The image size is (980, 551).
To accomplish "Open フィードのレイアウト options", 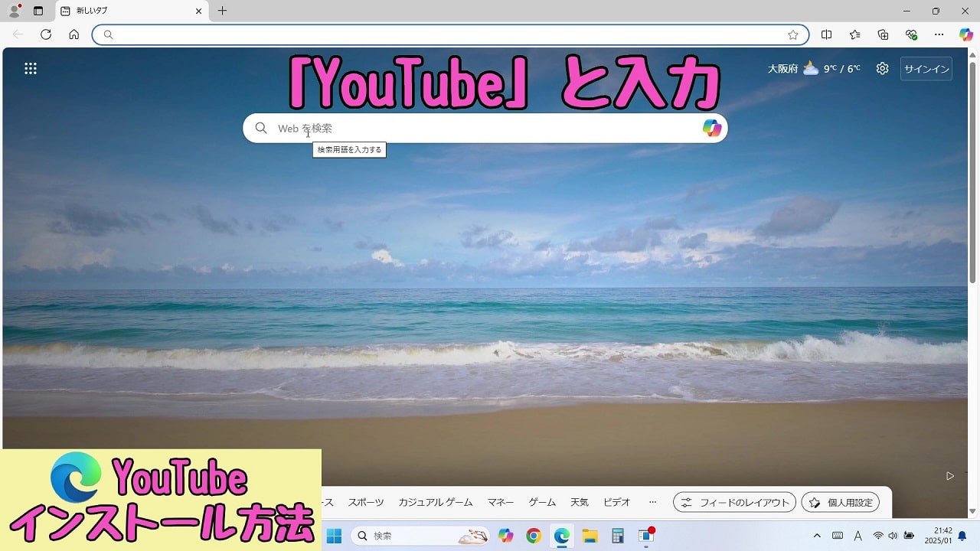I will point(734,503).
